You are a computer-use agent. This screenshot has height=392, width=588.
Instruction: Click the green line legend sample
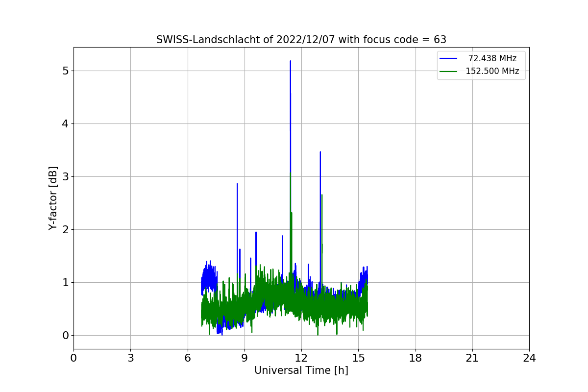click(x=448, y=72)
